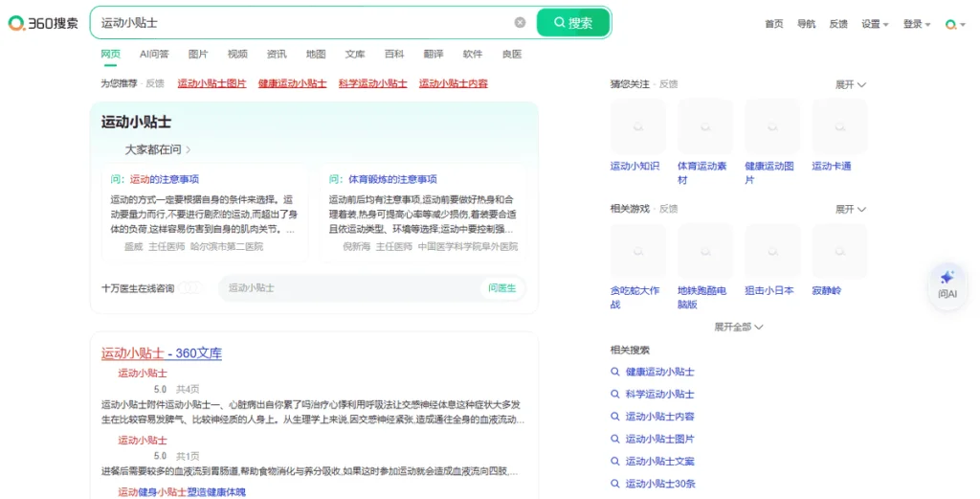Switch to the 图片 tab
Image resolution: width=980 pixels, height=499 pixels.
[198, 55]
